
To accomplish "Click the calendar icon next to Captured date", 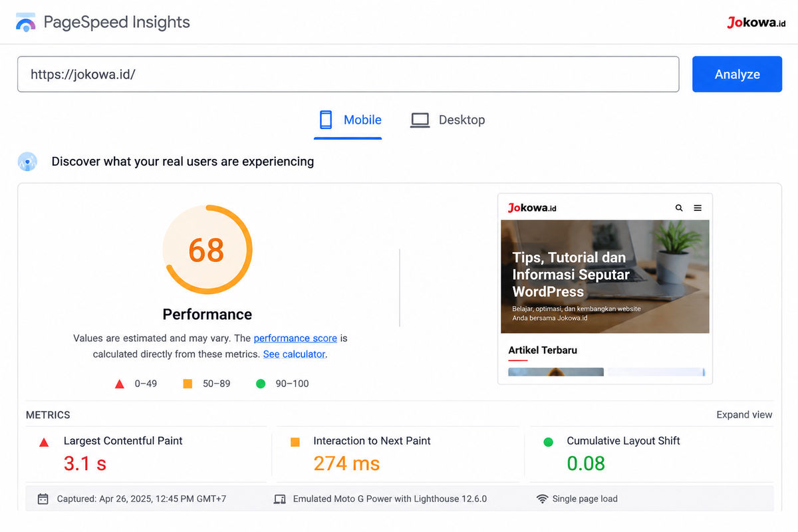I will click(43, 499).
